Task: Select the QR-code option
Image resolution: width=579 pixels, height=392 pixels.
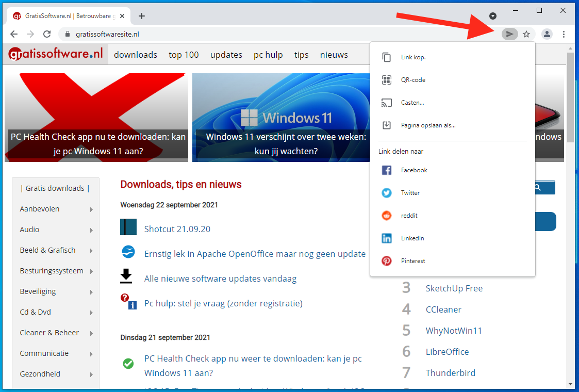Action: (x=413, y=80)
